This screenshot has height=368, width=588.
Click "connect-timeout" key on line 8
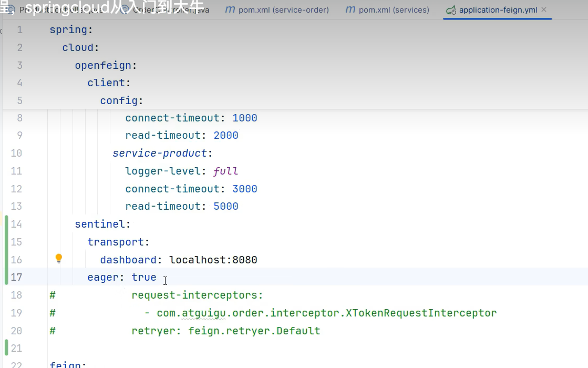[x=172, y=118]
